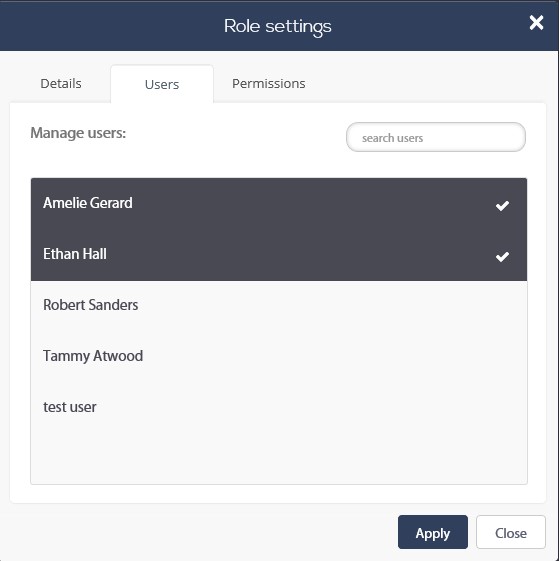This screenshot has width=559, height=561.
Task: Select the Users tab
Action: (x=162, y=84)
